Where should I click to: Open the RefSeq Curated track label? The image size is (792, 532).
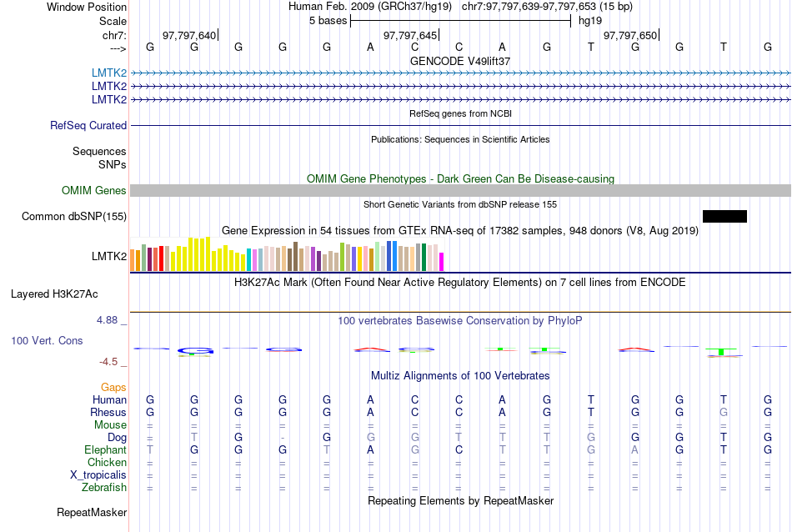coord(88,125)
